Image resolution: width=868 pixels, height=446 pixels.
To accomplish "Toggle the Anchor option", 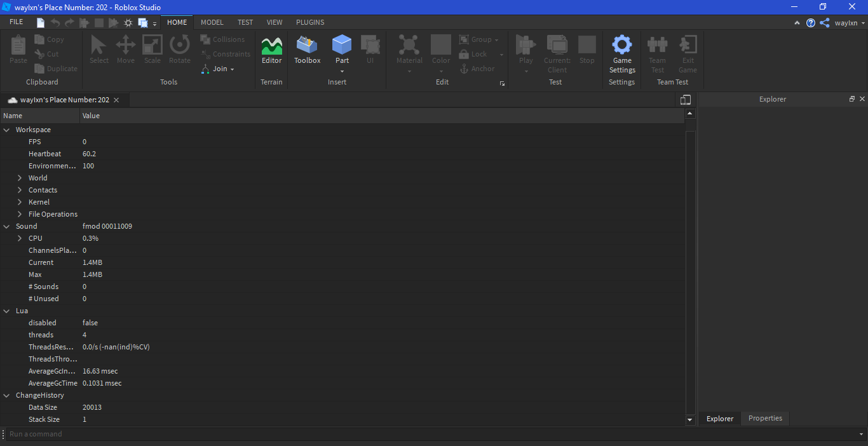I will [477, 69].
